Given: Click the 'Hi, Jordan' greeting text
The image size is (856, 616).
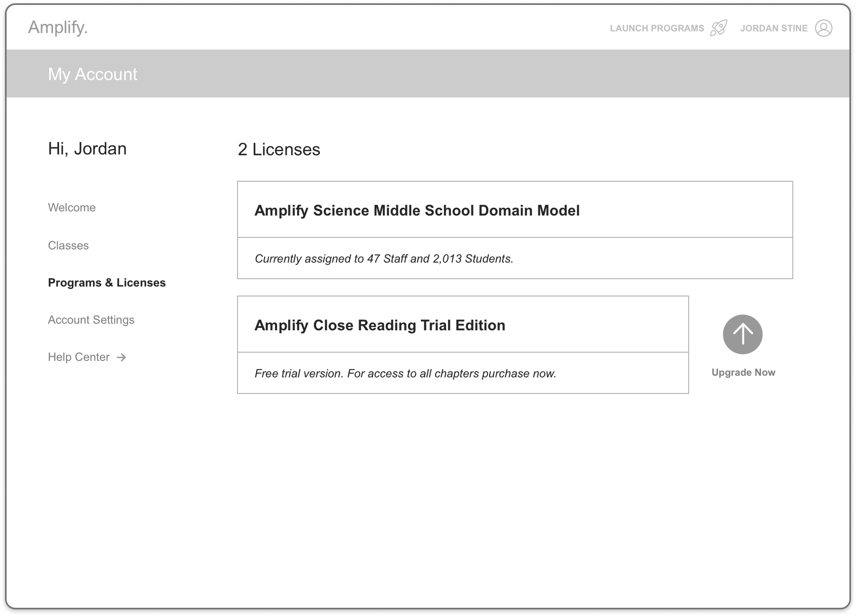Looking at the screenshot, I should click(87, 149).
